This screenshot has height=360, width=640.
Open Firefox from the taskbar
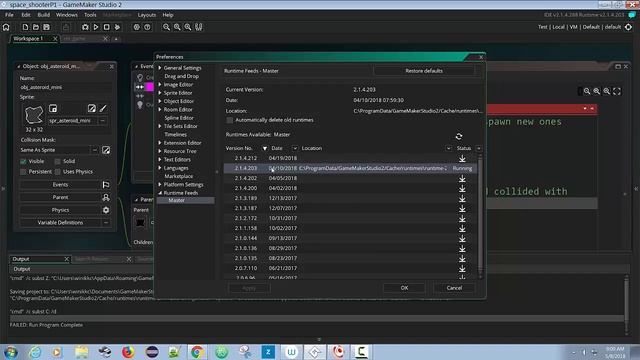pos(128,352)
